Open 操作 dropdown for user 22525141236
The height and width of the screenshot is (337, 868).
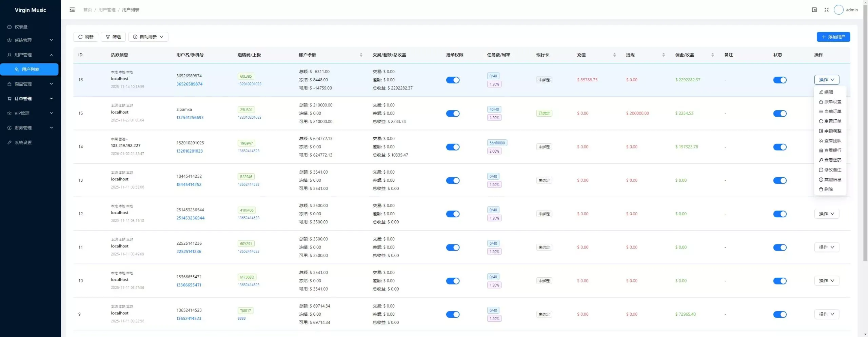827,247
